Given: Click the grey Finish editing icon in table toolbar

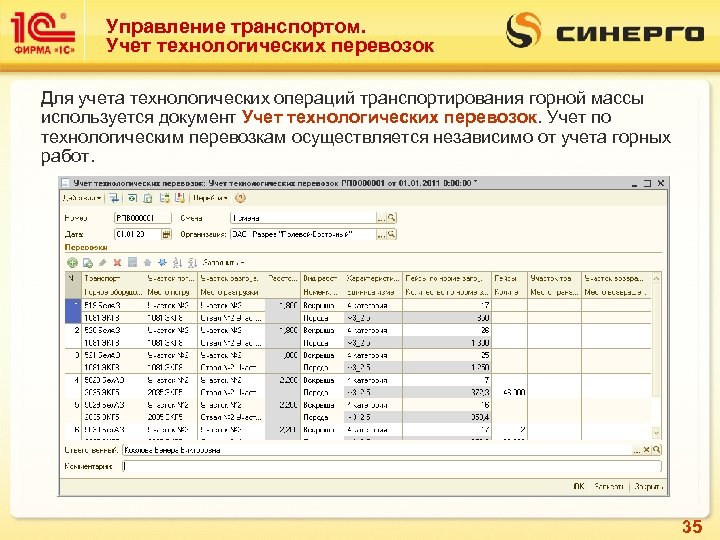Looking at the screenshot, I should 133,263.
